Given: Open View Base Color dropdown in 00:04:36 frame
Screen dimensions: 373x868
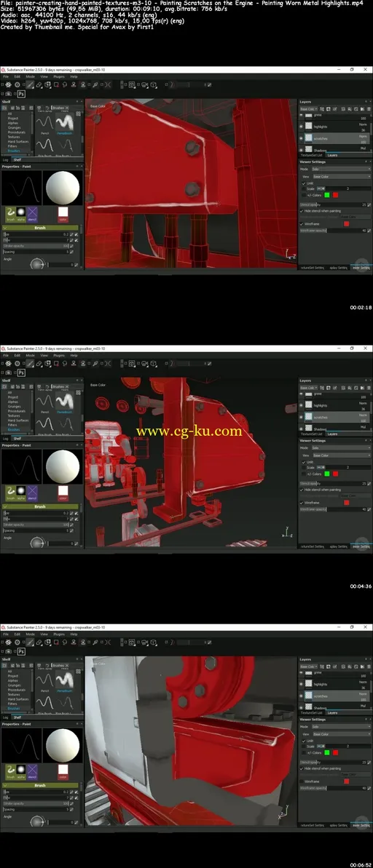Looking at the screenshot, I should click(x=342, y=455).
